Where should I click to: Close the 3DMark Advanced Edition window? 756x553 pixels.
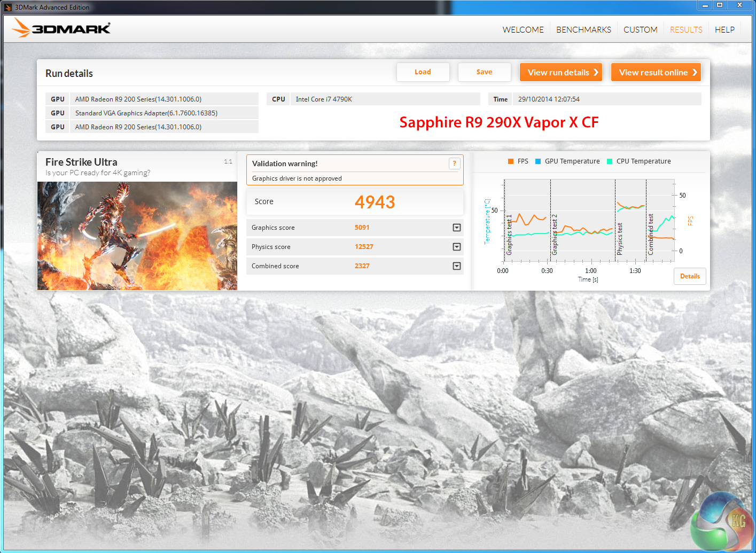(x=739, y=5)
